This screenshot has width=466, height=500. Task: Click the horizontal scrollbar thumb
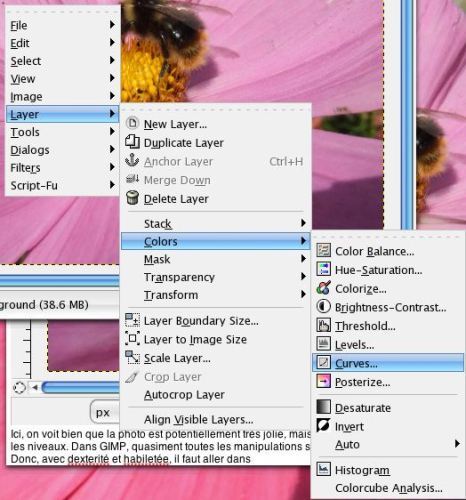[x=80, y=388]
